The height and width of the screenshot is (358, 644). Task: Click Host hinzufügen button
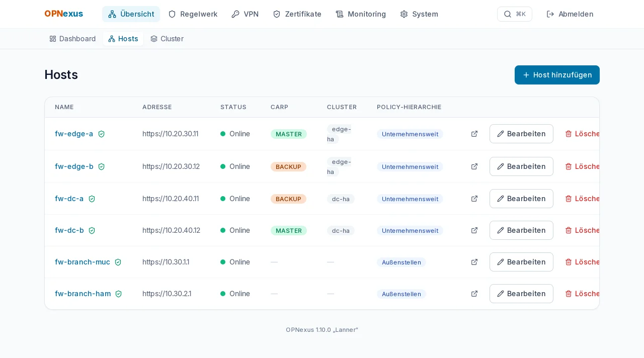(x=557, y=75)
